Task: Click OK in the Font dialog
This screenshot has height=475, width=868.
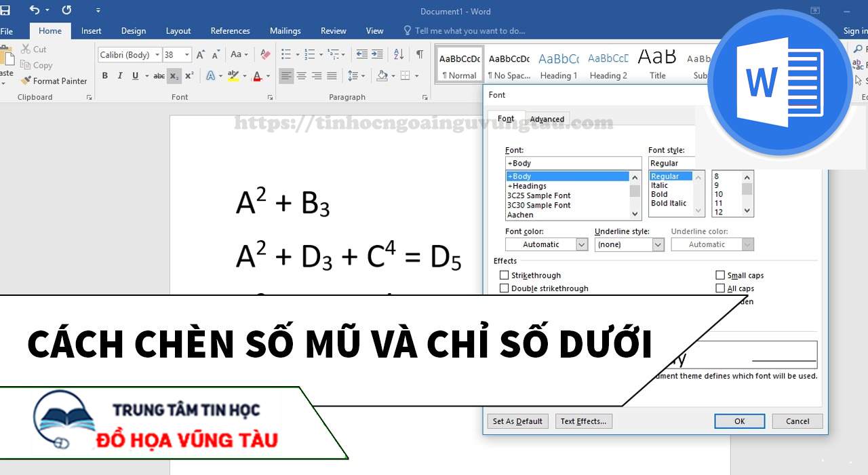Action: 740,421
